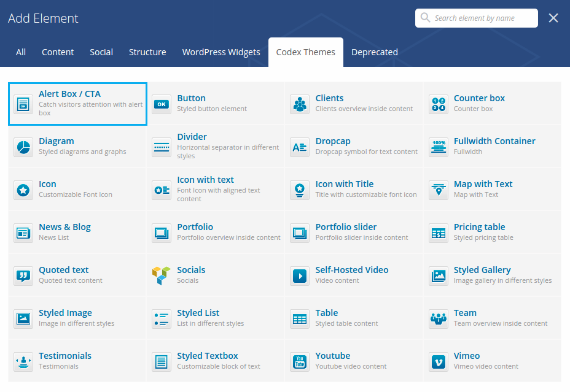The image size is (570, 392).
Task: Click the Youtube element icon
Action: tap(300, 362)
